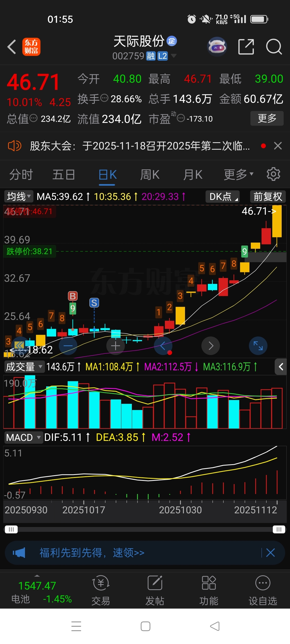Zoom in chart with plus button
Image resolution: width=290 pixels, height=644 pixels.
[x=115, y=346]
